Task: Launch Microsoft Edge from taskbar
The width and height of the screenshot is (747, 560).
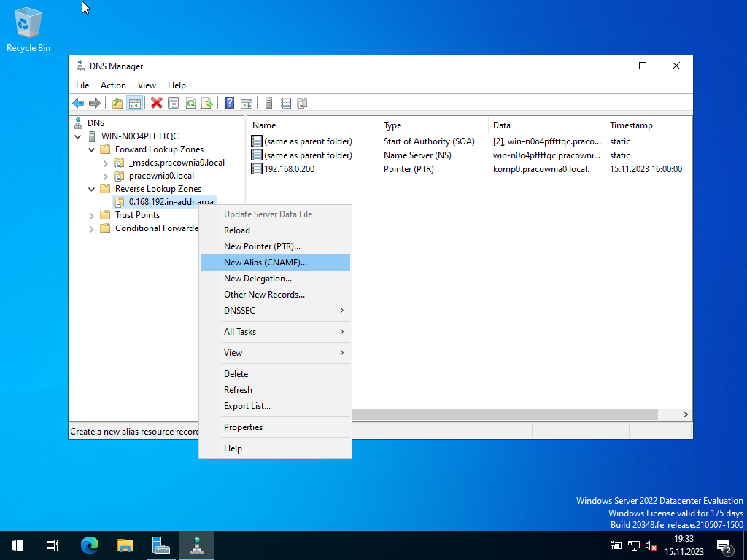Action: click(90, 545)
